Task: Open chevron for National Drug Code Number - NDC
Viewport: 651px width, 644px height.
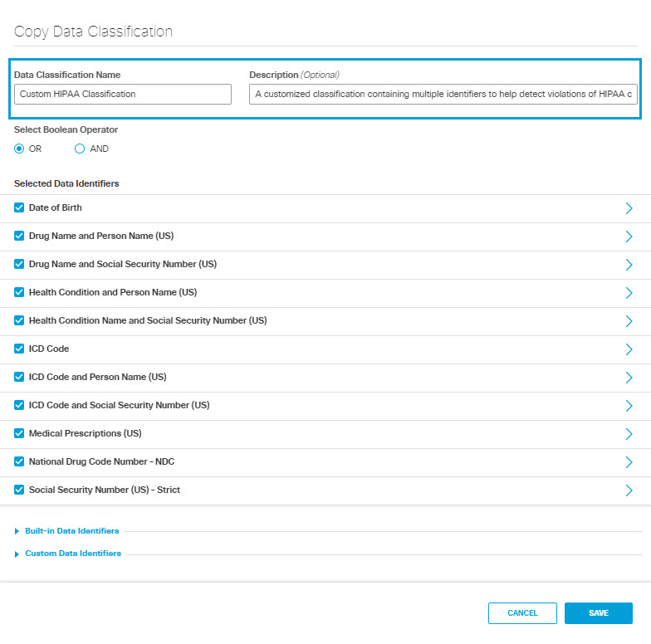Action: coord(629,462)
